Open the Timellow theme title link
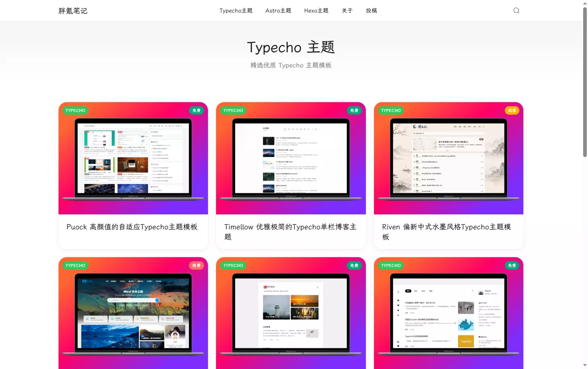588x369 pixels. point(290,232)
